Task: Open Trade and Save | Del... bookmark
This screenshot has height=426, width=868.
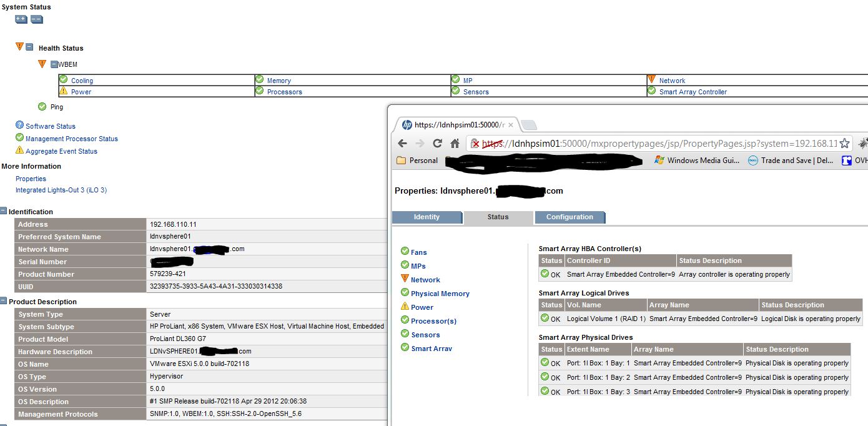Action: coord(791,161)
